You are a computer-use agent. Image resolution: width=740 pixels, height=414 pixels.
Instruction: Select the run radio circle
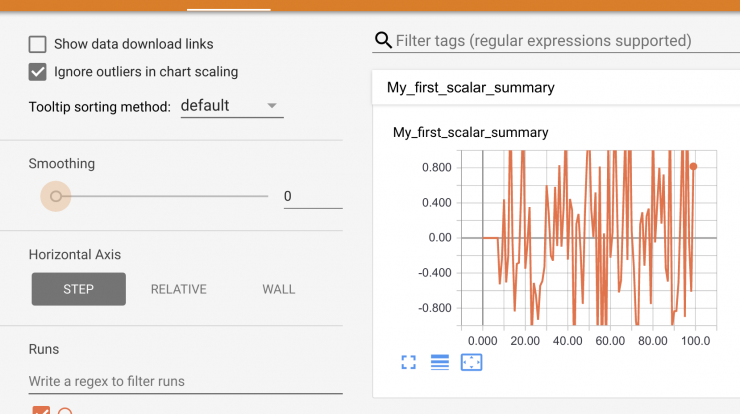pos(65,411)
